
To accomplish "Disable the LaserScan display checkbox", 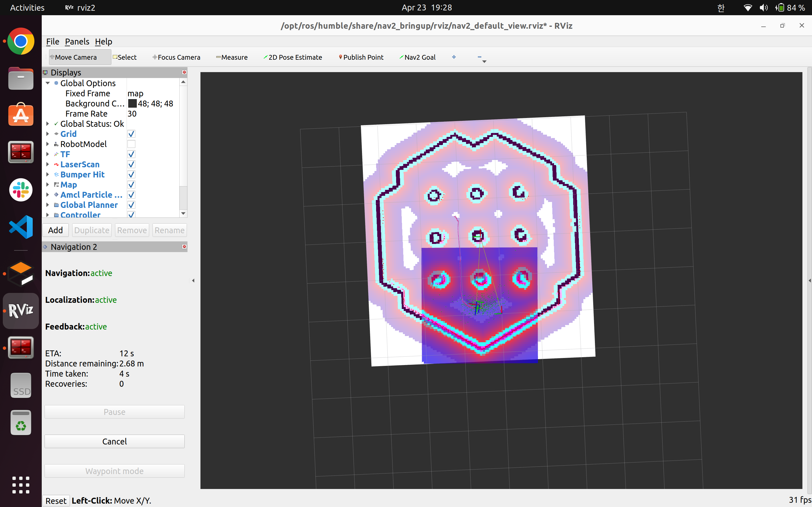I will click(131, 164).
